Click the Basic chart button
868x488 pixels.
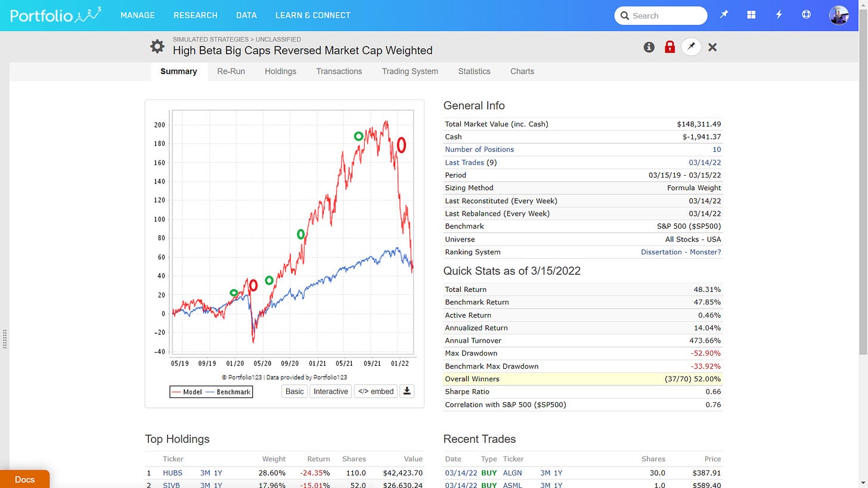[x=294, y=391]
